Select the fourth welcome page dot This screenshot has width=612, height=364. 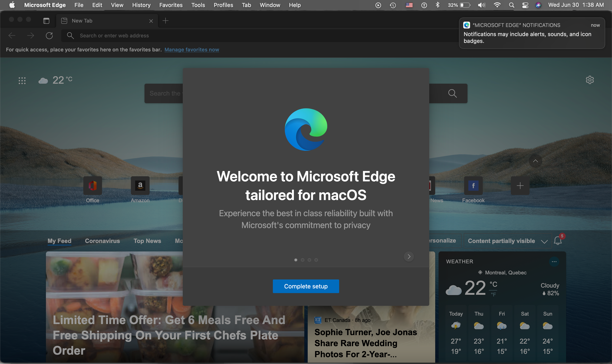tap(316, 260)
